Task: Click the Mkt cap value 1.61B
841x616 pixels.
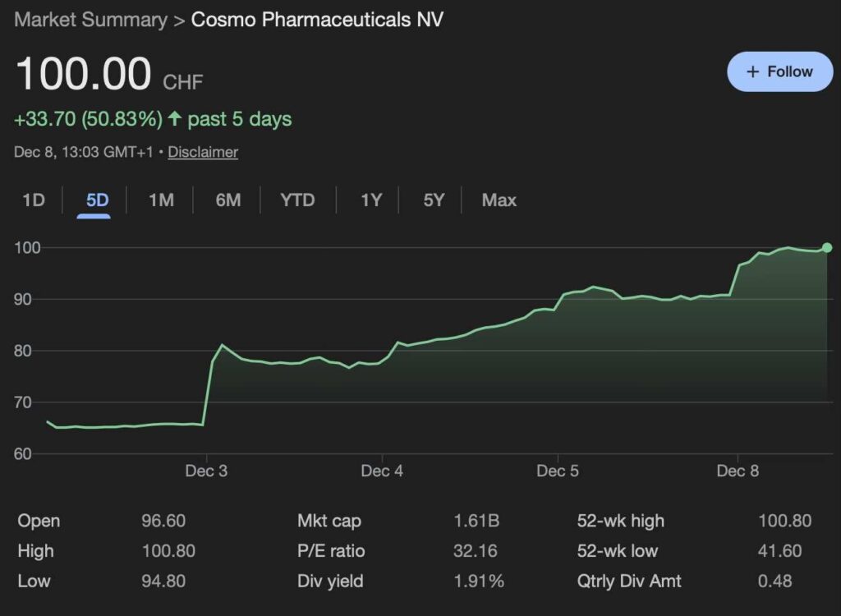Action: pos(476,521)
